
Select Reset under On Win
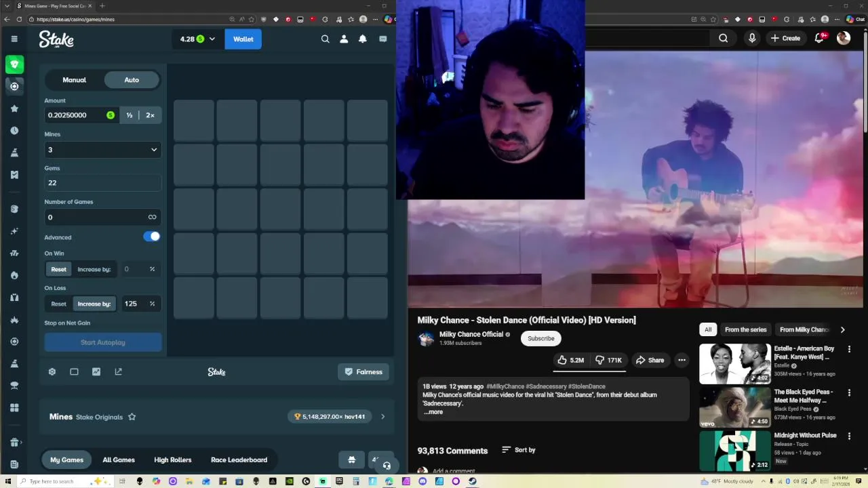[x=59, y=269]
